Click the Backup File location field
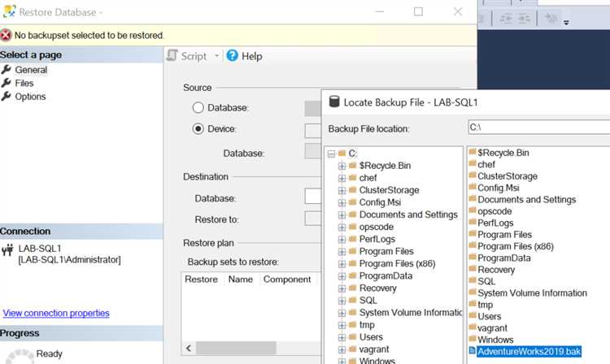 (x=538, y=128)
